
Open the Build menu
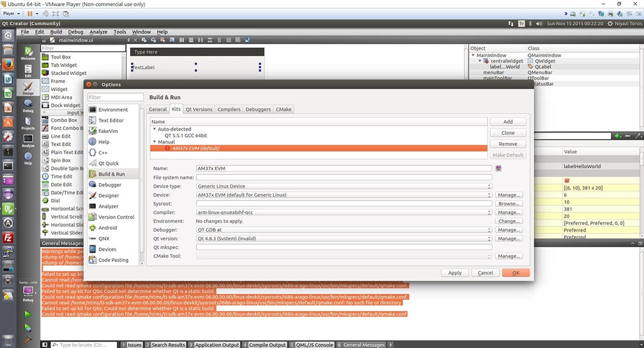coord(56,32)
